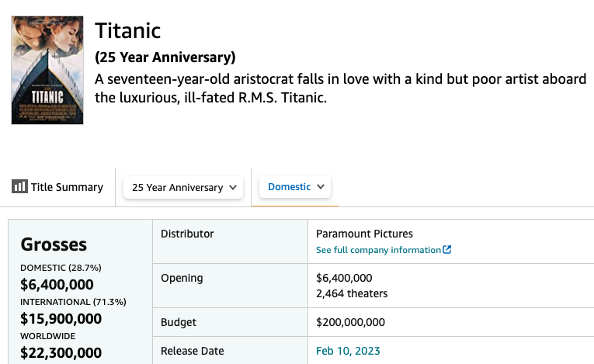This screenshot has height=364, width=594.
Task: Click the $200,000,000 budget value
Action: pos(351,322)
